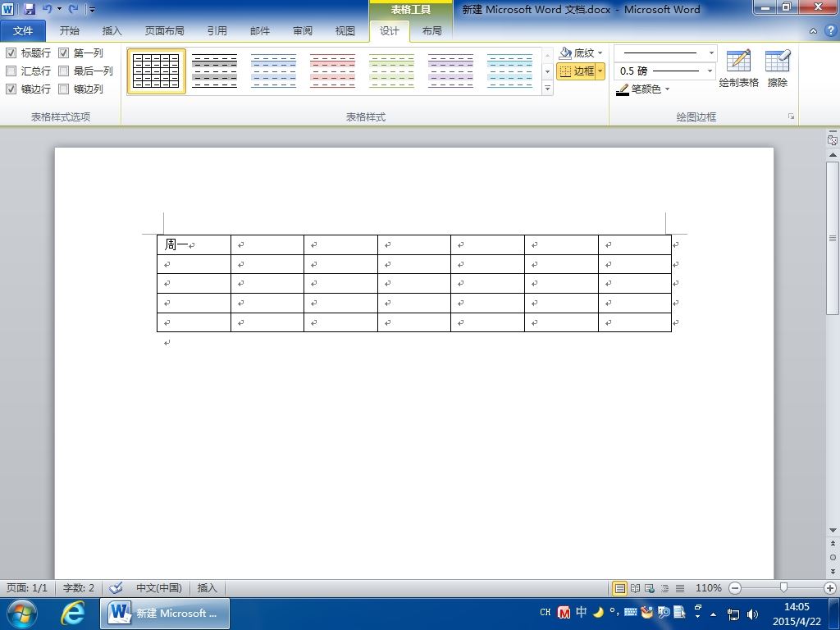Click the table cell containing 周一
Image resolution: width=840 pixels, height=630 pixels.
click(194, 244)
